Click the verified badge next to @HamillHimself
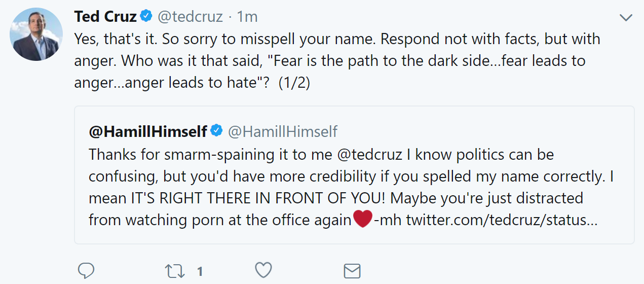Viewport: 644px width, 284px height. [x=216, y=131]
